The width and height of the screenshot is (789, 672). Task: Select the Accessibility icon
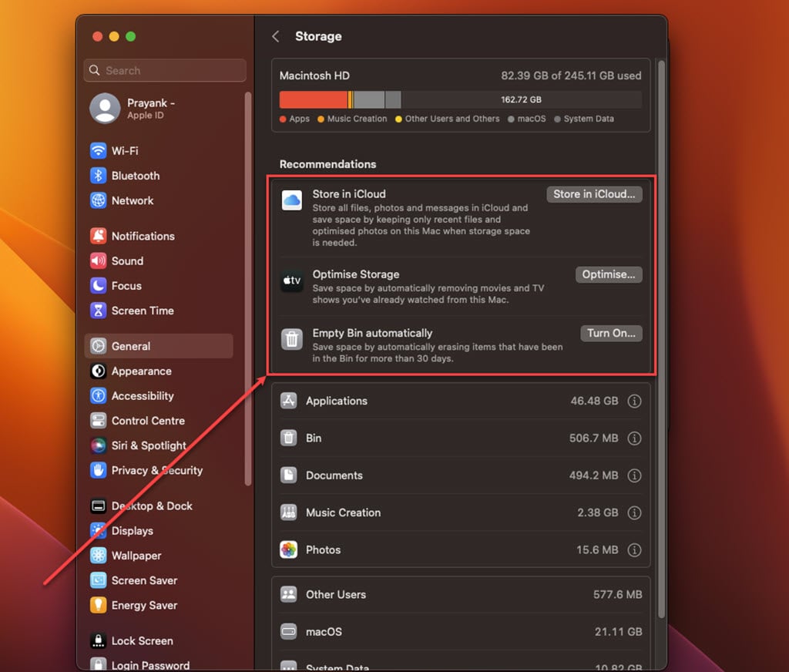click(98, 395)
